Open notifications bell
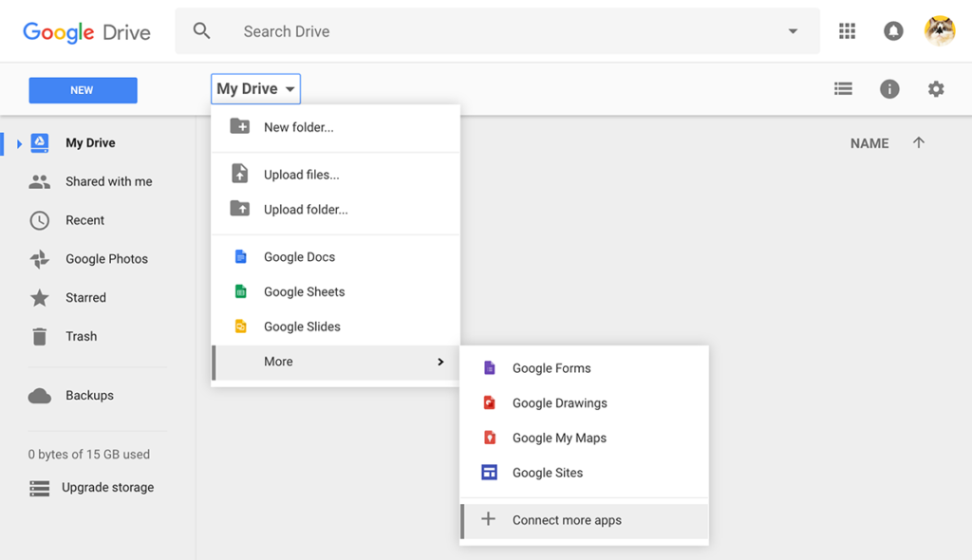972x560 pixels. [892, 30]
